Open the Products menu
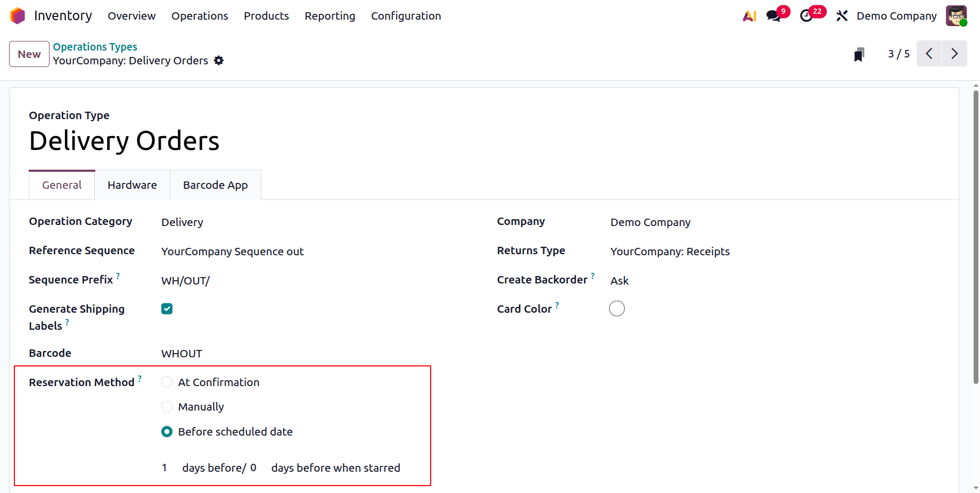Image resolution: width=980 pixels, height=493 pixels. click(x=266, y=16)
